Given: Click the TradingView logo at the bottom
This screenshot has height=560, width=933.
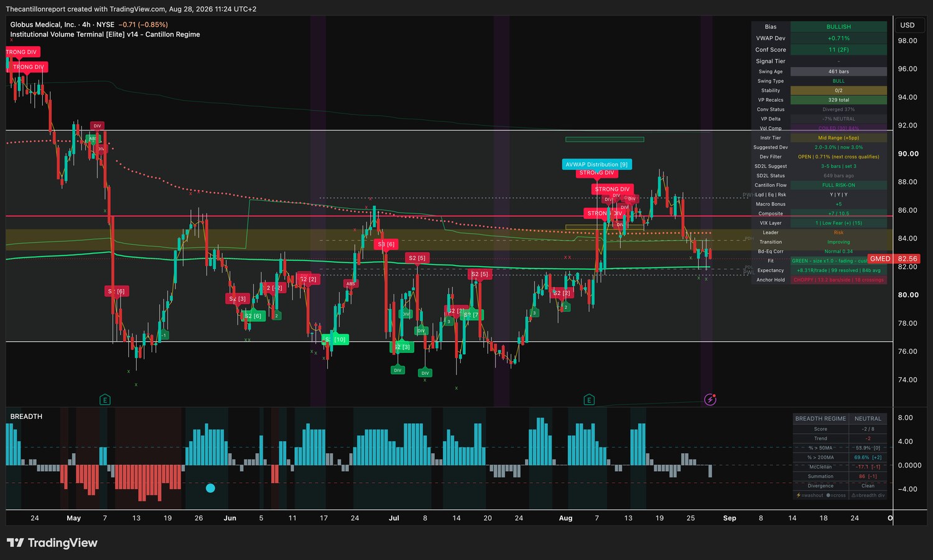Looking at the screenshot, I should (x=52, y=543).
